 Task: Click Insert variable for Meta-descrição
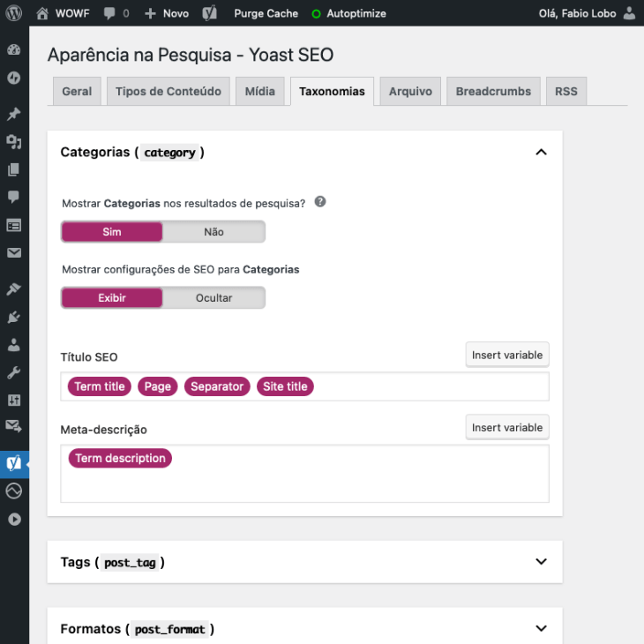[507, 427]
